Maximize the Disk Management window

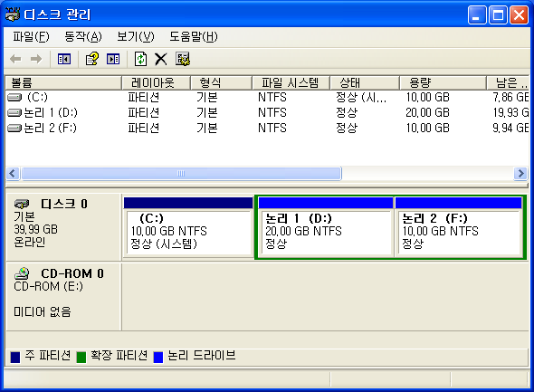click(x=498, y=15)
